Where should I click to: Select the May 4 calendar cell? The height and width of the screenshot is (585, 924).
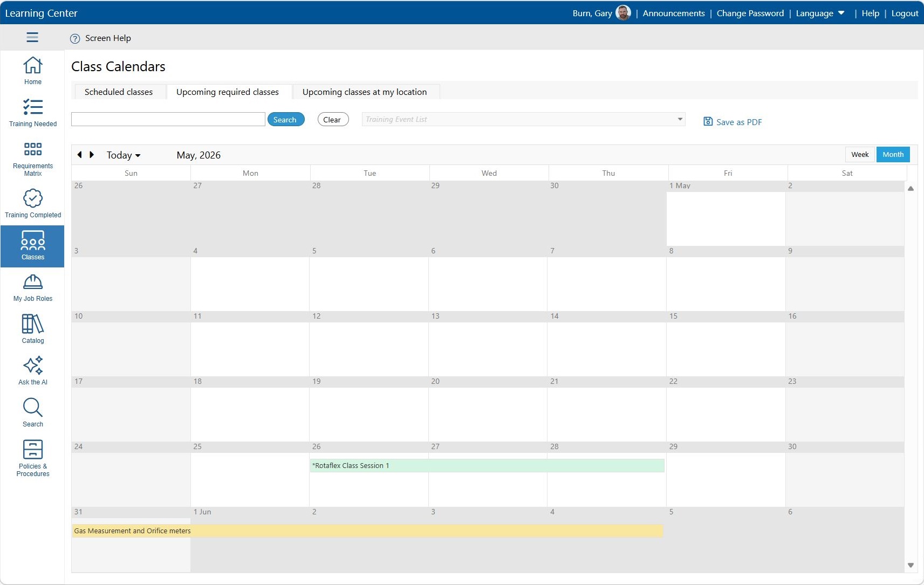tap(250, 279)
